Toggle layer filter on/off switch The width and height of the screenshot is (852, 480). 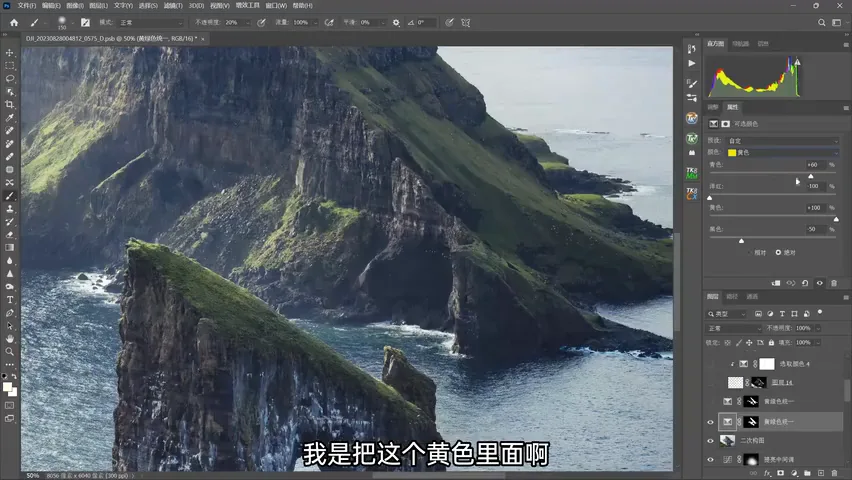tap(820, 313)
